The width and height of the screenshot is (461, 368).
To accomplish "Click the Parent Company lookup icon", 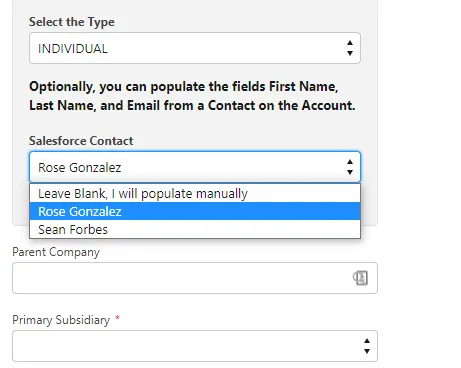I will (360, 278).
